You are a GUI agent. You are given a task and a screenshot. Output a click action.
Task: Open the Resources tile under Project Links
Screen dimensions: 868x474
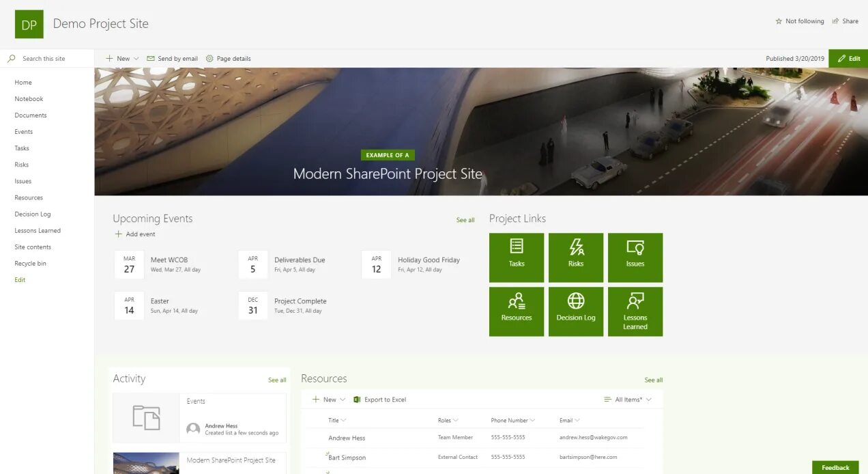[x=516, y=311]
